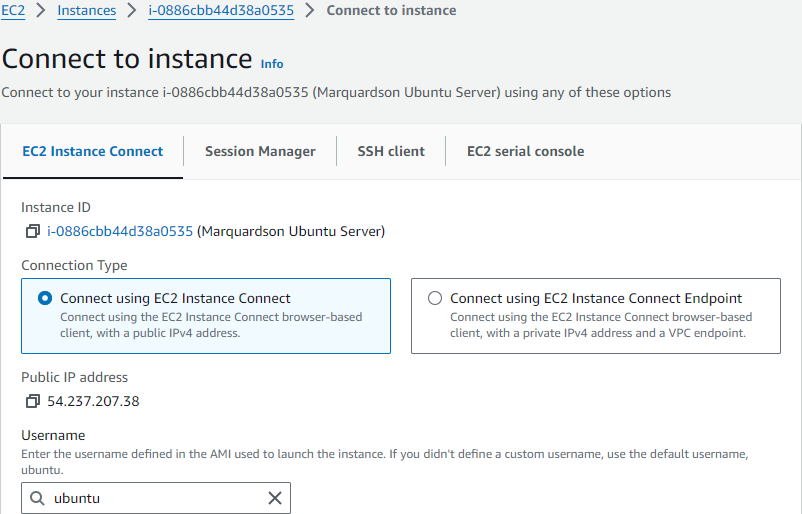Click the 54.237.207.38 IP address text
The width and height of the screenshot is (802, 514).
(93, 402)
